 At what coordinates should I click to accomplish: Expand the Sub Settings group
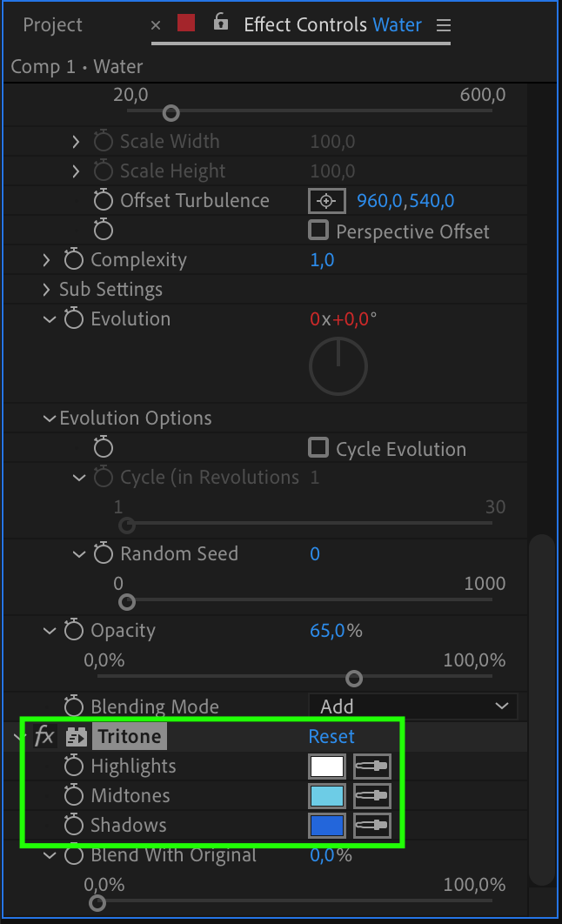(x=47, y=290)
